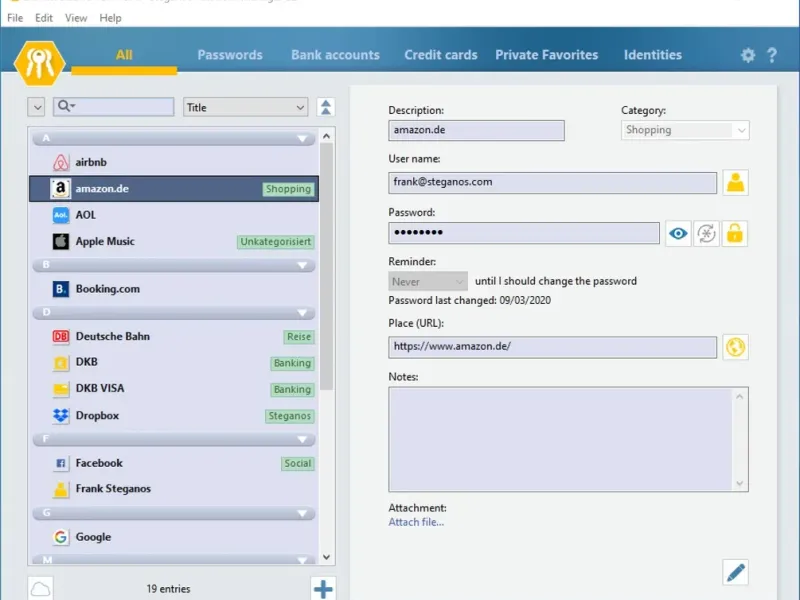Click the airbnb logo icon
800x600 pixels.
[61, 162]
